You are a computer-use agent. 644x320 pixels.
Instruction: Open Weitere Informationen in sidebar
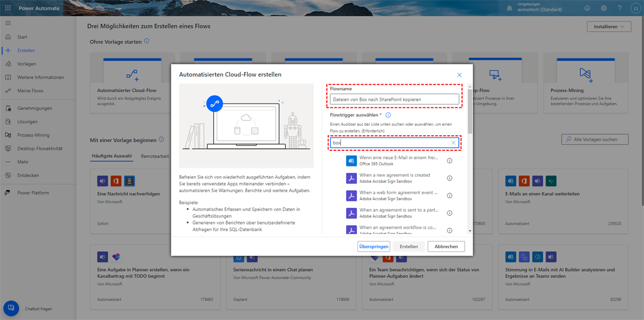(40, 77)
